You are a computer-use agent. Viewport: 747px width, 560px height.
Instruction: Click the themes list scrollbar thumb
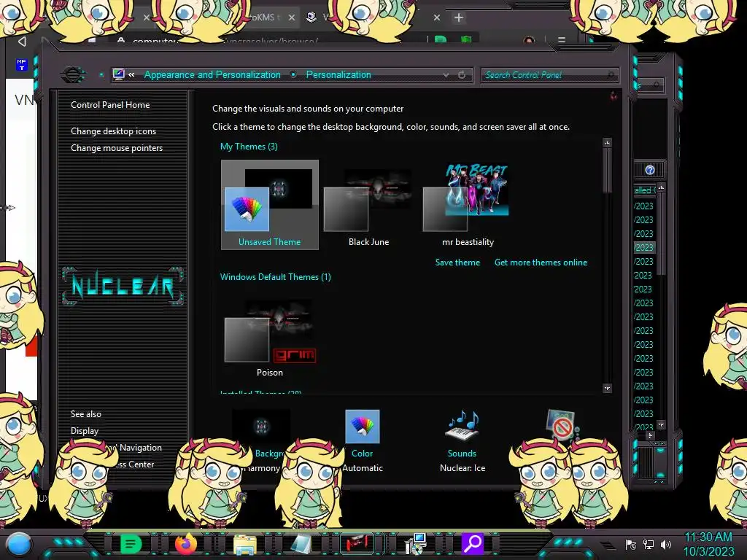click(x=607, y=170)
